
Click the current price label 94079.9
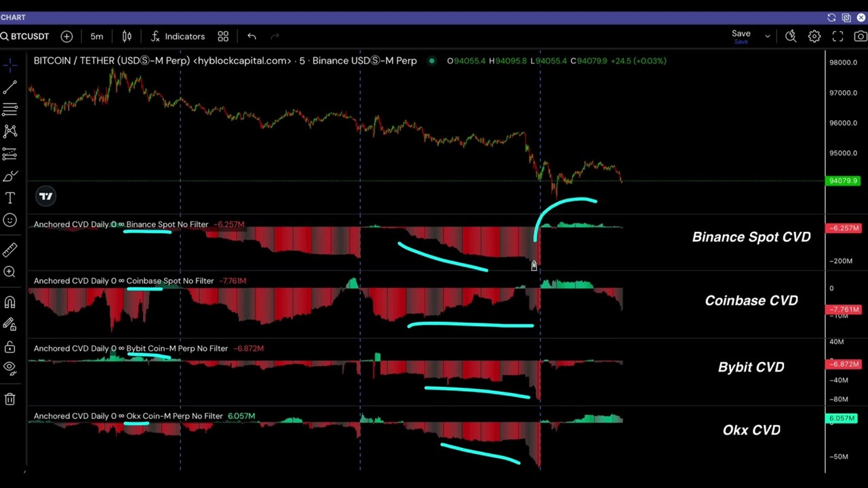(x=844, y=181)
